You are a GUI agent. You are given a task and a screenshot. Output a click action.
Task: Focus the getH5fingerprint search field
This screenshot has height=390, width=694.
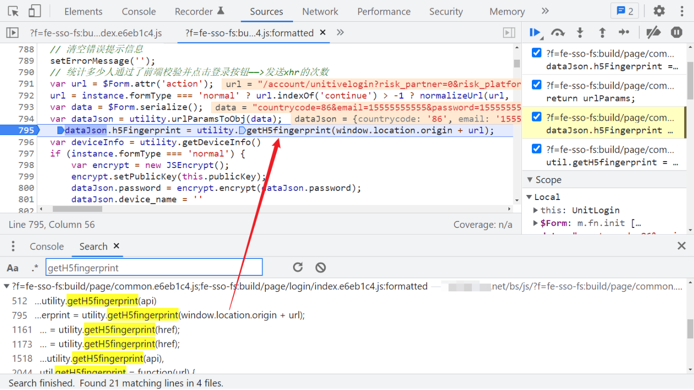click(x=154, y=267)
